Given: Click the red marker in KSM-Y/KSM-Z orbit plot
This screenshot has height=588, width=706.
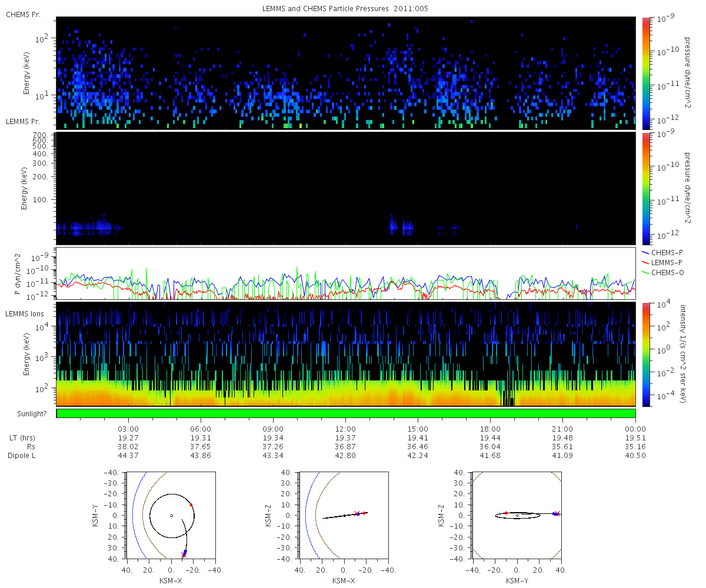Looking at the screenshot, I should click(506, 513).
